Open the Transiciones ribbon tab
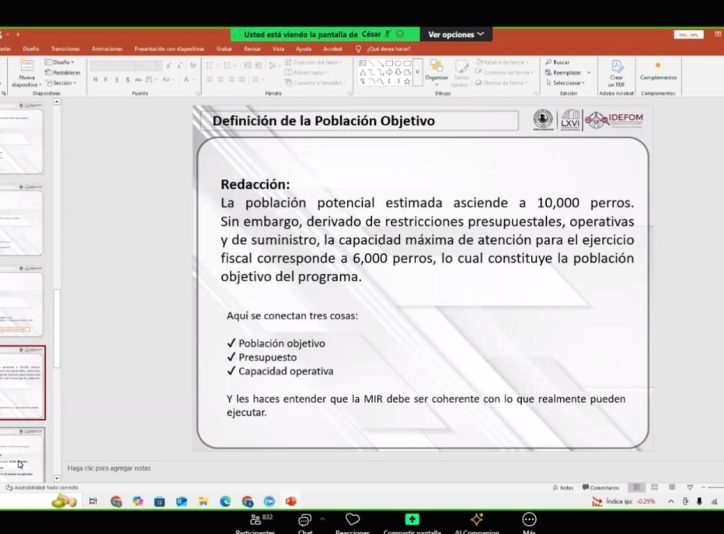This screenshot has height=534, width=724. click(65, 48)
